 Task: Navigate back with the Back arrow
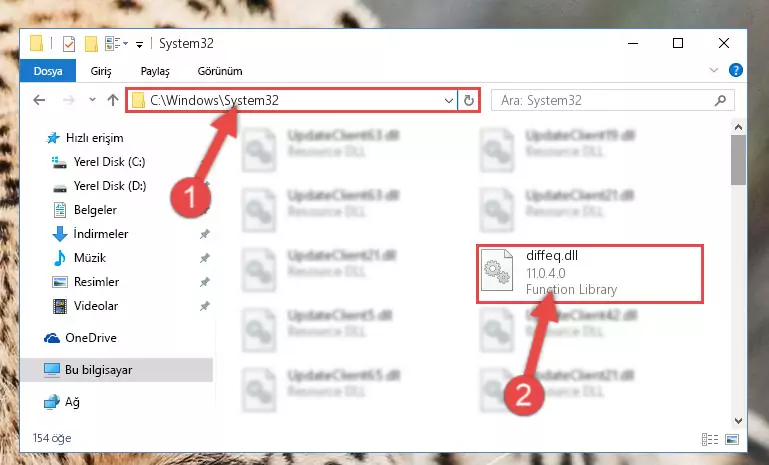(x=39, y=100)
